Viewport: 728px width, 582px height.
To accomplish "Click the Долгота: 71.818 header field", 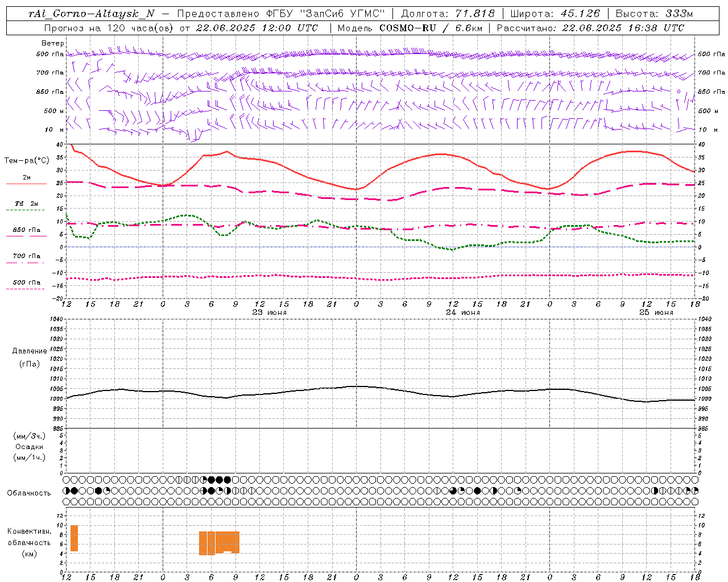I will click(x=448, y=14).
